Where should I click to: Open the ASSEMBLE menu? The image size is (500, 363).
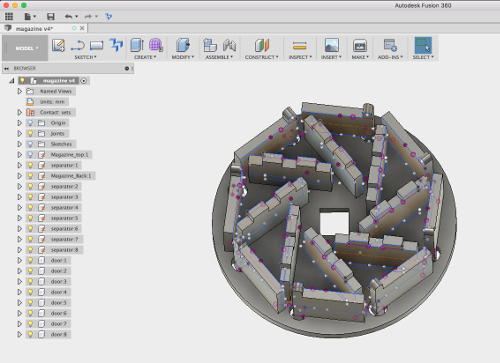tap(219, 57)
